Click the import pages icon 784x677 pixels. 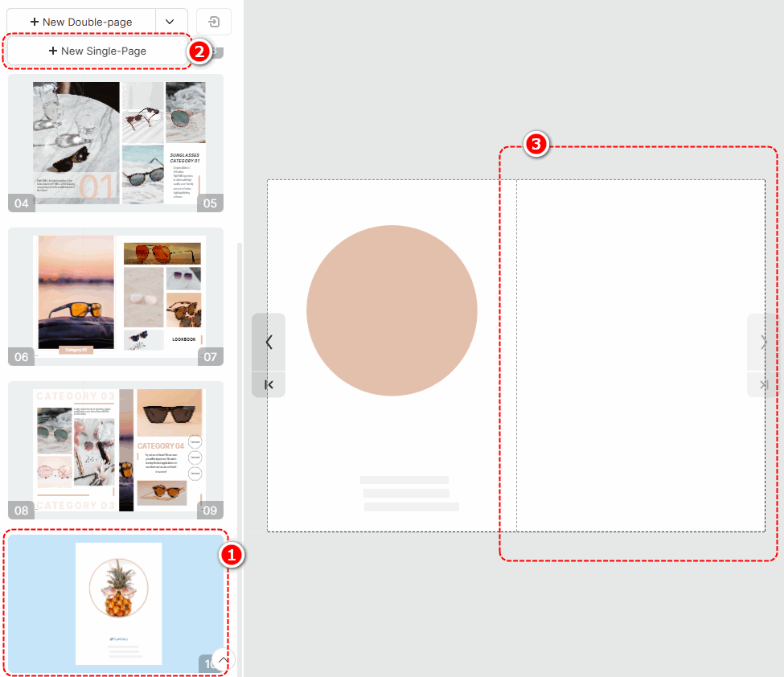214,22
